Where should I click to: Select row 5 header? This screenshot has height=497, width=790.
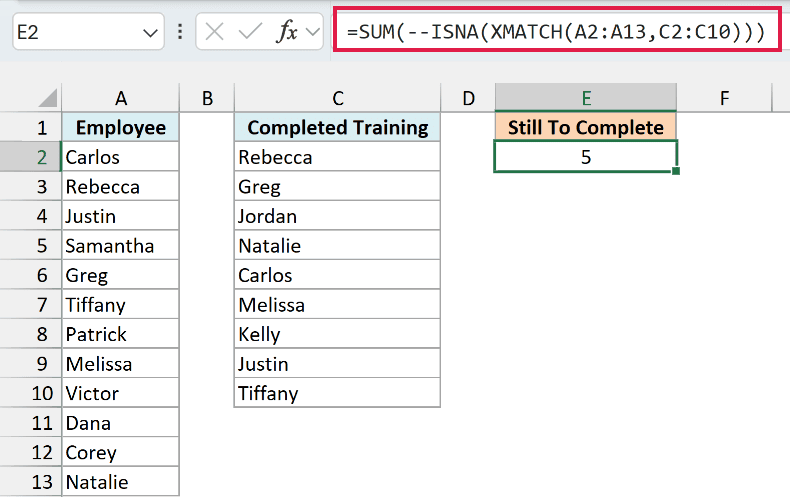pos(30,245)
